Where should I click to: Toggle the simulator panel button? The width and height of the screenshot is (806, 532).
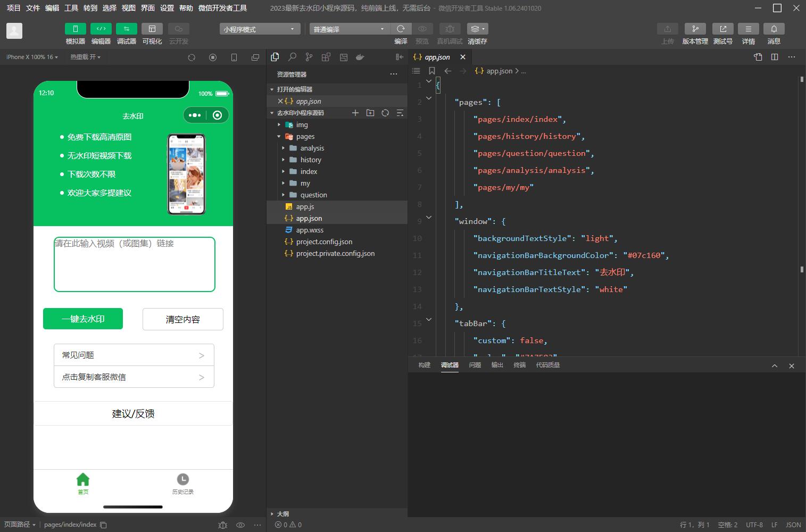click(x=76, y=29)
